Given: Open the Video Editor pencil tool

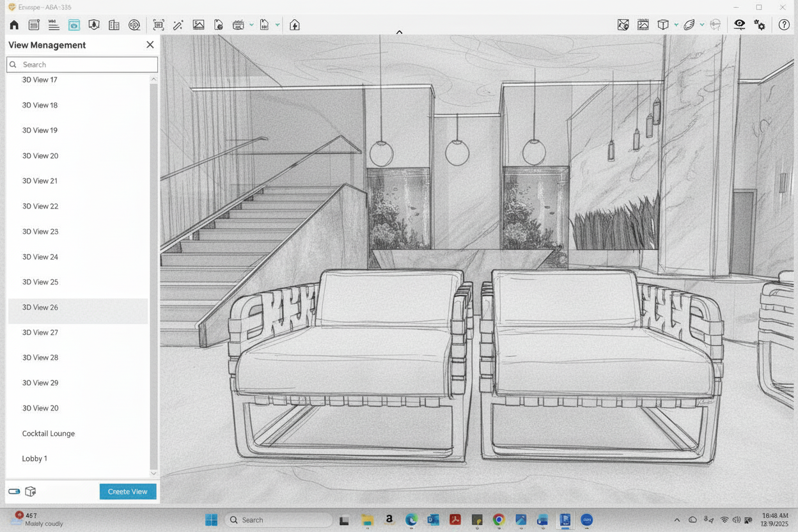Looking at the screenshot, I should 178,25.
